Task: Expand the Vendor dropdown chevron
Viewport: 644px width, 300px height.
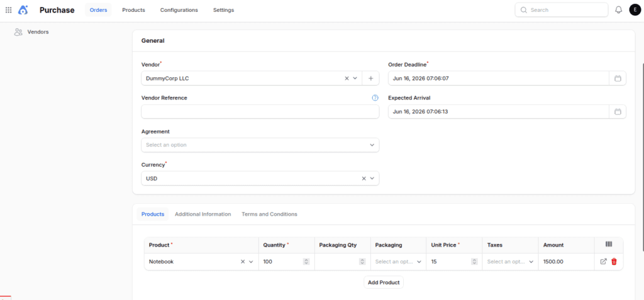Action: [x=355, y=78]
